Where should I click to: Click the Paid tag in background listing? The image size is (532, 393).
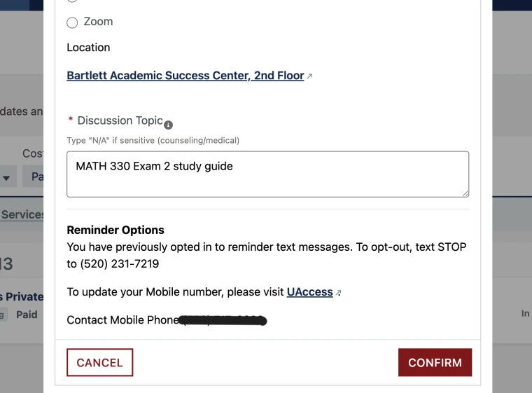tap(27, 315)
